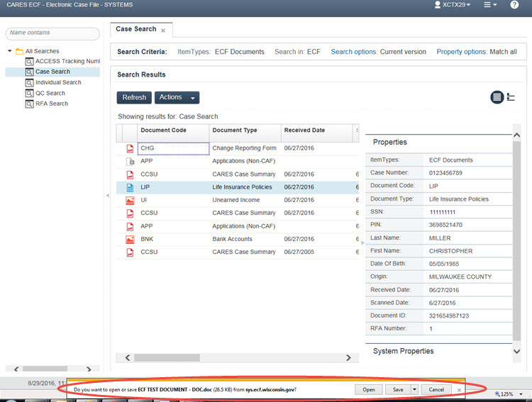Open the Search options link
The image size is (532, 402).
click(x=354, y=52)
